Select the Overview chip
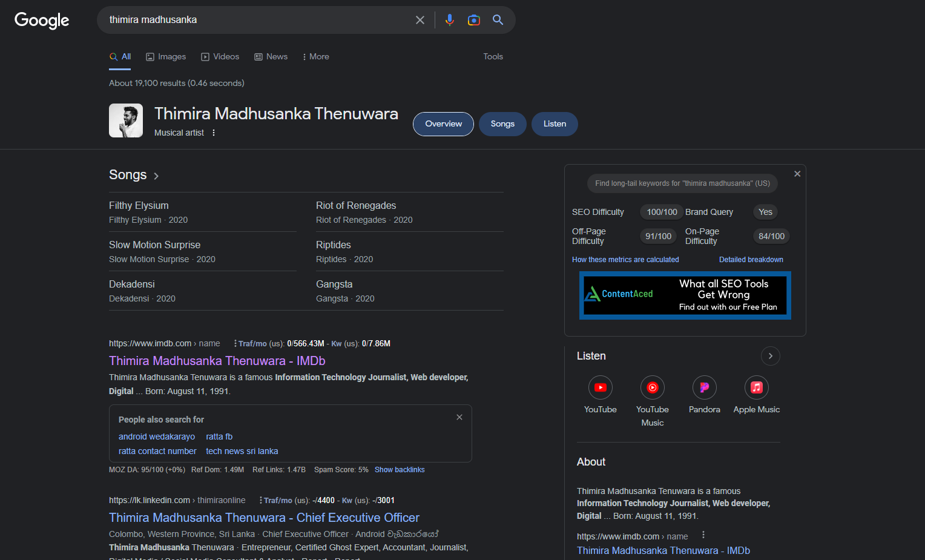925x560 pixels. click(x=443, y=124)
